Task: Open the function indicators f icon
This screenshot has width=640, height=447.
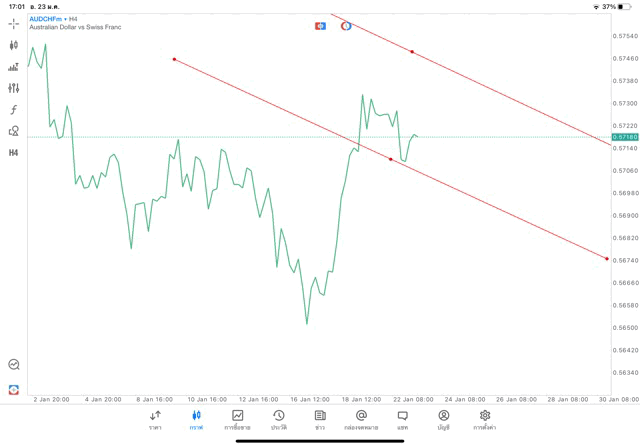Action: [13, 109]
